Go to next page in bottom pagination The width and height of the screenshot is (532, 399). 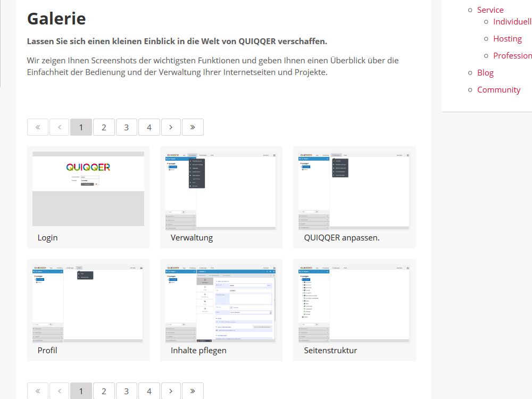[x=171, y=391]
